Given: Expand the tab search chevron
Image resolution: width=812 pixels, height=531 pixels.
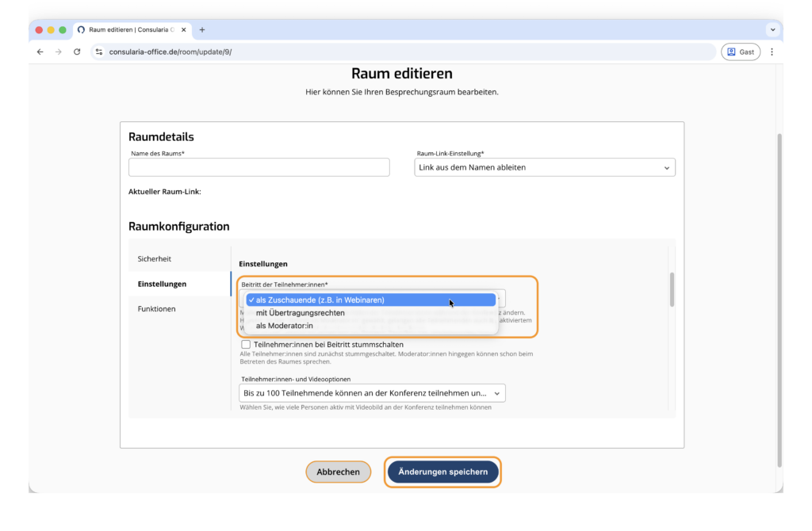Looking at the screenshot, I should tap(772, 29).
